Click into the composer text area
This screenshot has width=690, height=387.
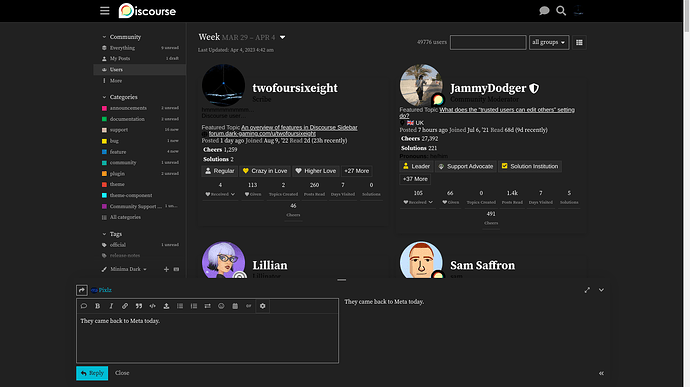pyautogui.click(x=207, y=338)
